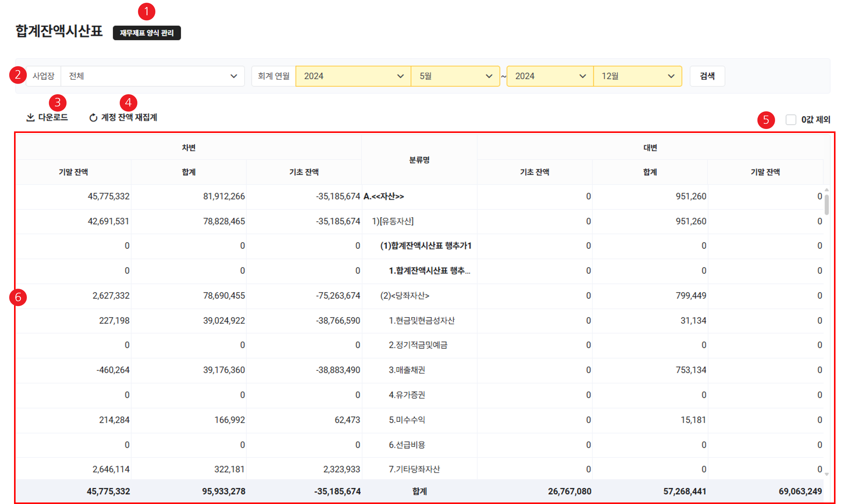
Task: Click the refresh icon for 계정 잔액 재집계
Action: click(93, 117)
